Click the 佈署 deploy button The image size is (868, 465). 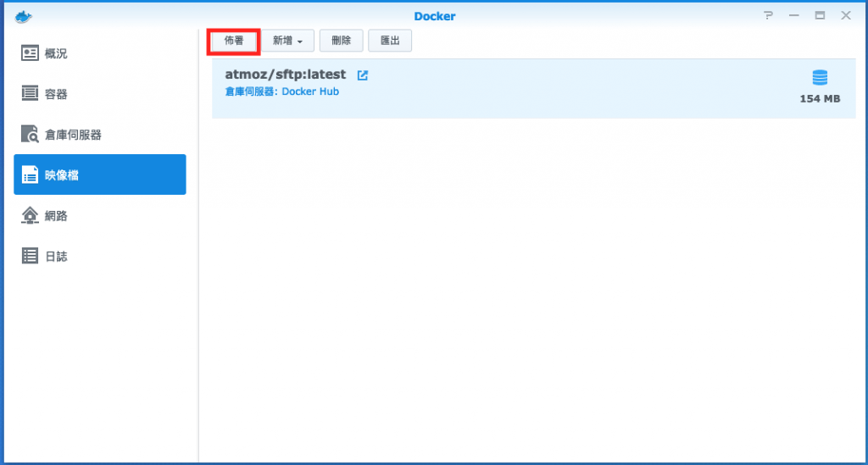234,41
